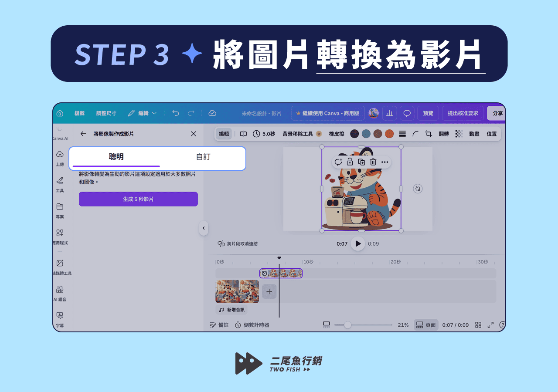Click the 預覽 button

(x=428, y=113)
